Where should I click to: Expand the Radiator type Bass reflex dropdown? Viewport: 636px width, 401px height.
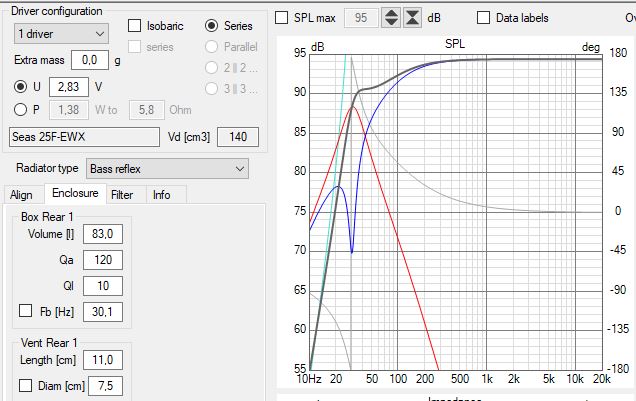tap(166, 169)
